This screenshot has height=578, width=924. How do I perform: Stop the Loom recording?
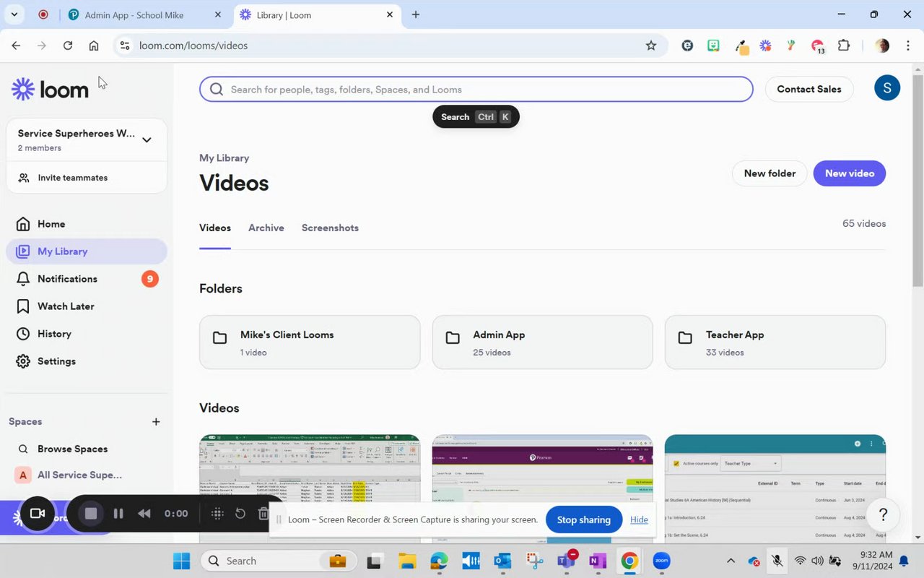point(91,514)
